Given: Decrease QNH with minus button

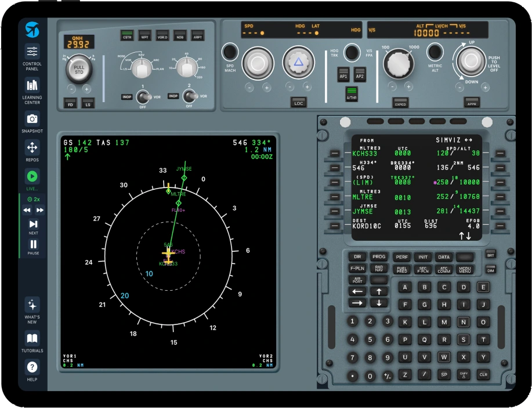Looking at the screenshot, I should (x=71, y=89).
